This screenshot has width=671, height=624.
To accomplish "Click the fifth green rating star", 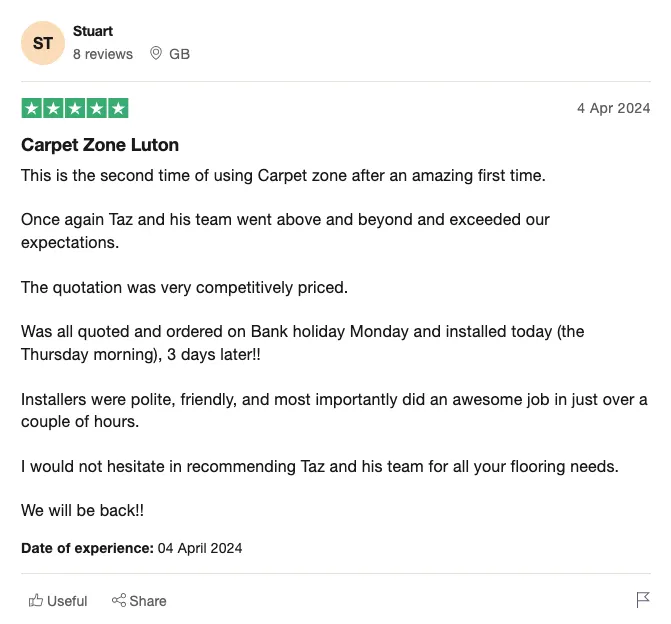I will pyautogui.click(x=119, y=108).
